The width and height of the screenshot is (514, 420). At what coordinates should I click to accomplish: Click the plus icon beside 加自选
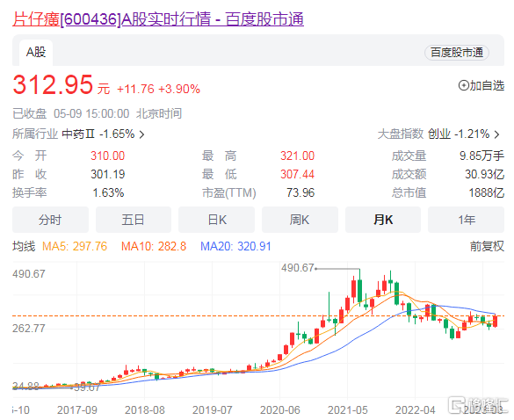[x=464, y=85]
